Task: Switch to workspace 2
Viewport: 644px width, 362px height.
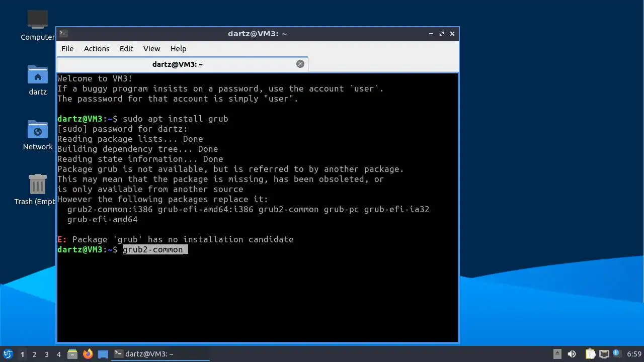Action: tap(34, 354)
